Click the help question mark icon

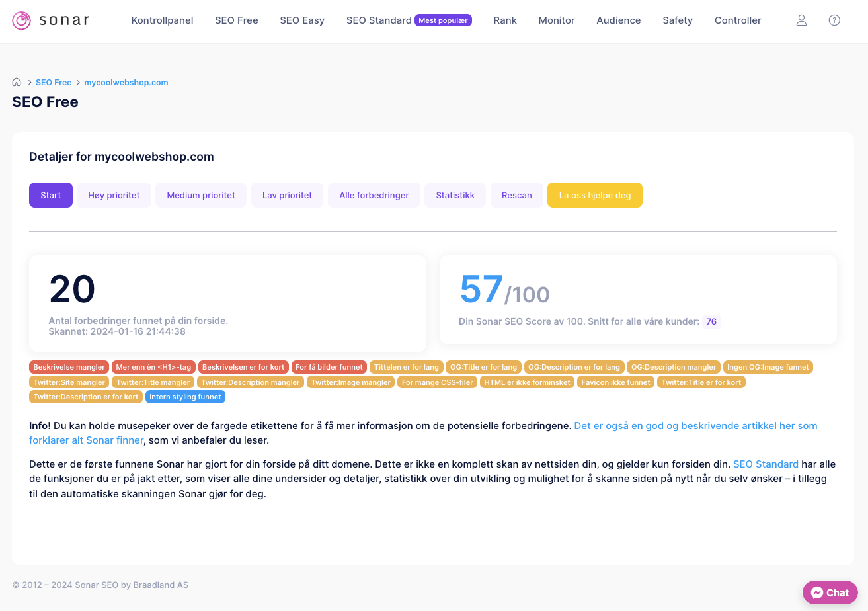(834, 20)
